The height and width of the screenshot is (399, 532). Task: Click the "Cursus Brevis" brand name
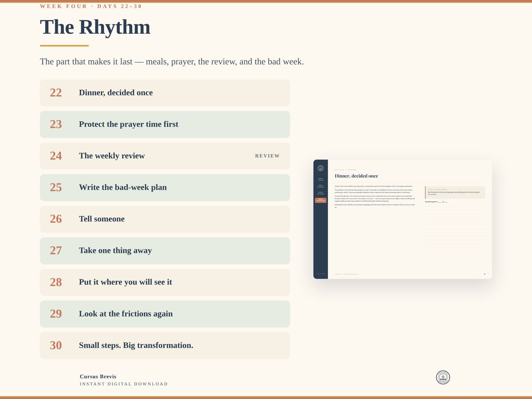pyautogui.click(x=98, y=377)
